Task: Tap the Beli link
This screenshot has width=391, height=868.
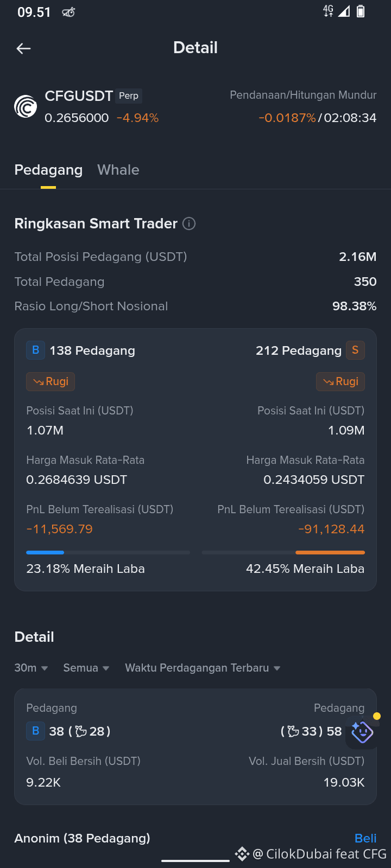Action: pos(365,838)
